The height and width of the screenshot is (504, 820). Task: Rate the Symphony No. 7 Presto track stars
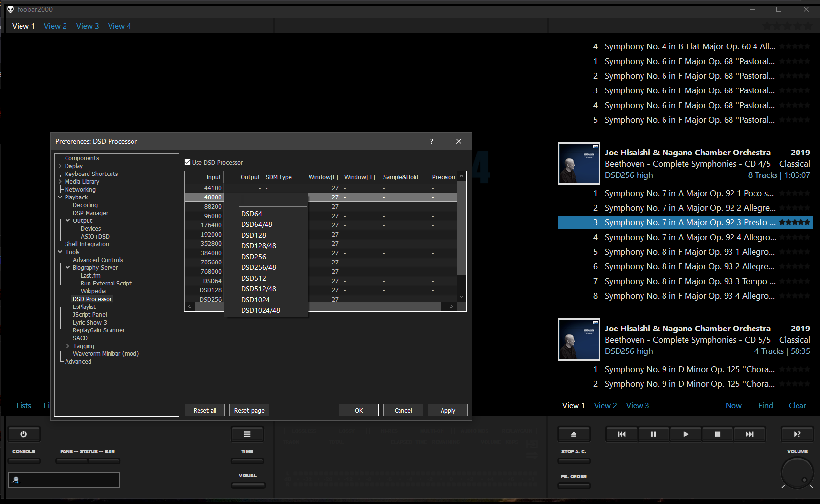tap(795, 222)
